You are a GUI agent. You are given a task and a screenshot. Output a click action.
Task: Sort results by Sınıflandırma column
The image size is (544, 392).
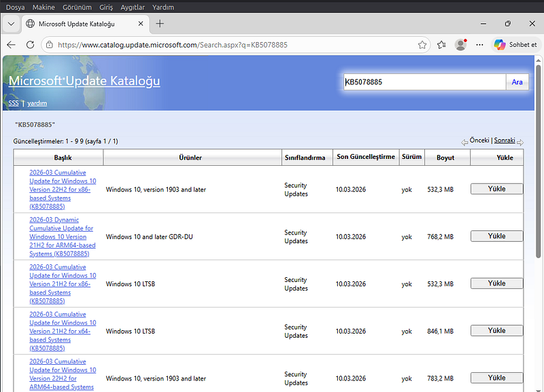(305, 158)
